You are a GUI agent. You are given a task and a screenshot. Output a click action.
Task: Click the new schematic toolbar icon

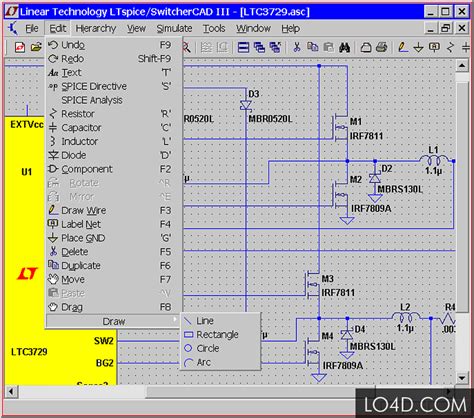[x=20, y=47]
